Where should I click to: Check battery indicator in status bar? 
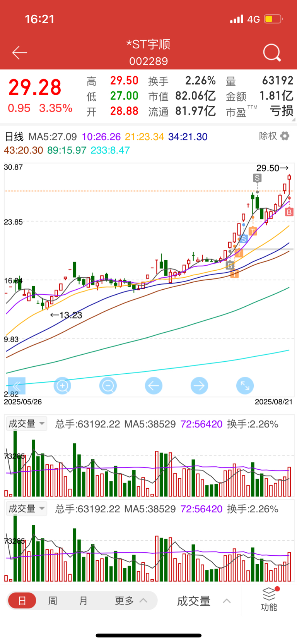point(273,19)
